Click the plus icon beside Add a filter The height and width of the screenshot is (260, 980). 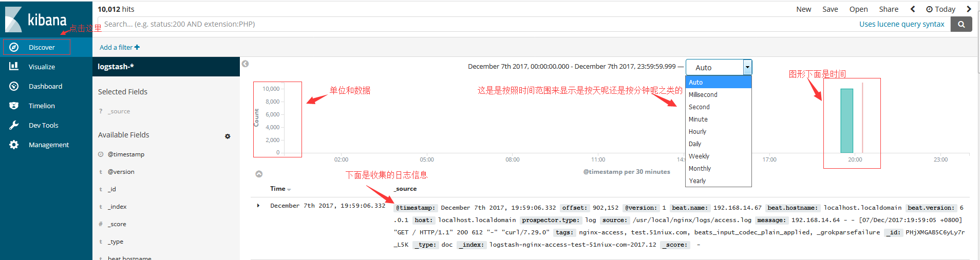coord(137,47)
